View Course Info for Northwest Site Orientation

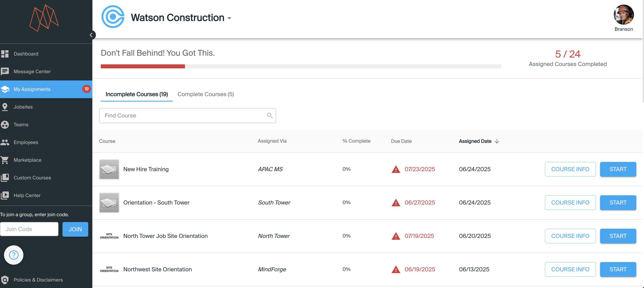pyautogui.click(x=570, y=269)
